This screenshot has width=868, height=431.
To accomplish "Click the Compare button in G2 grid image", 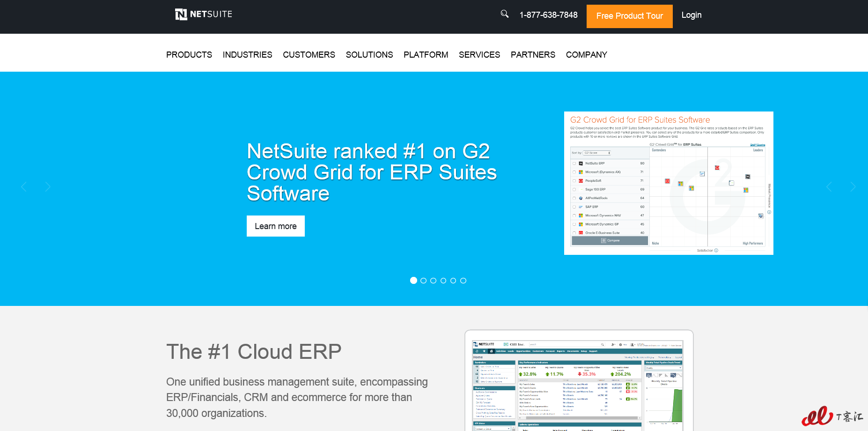I will point(610,240).
